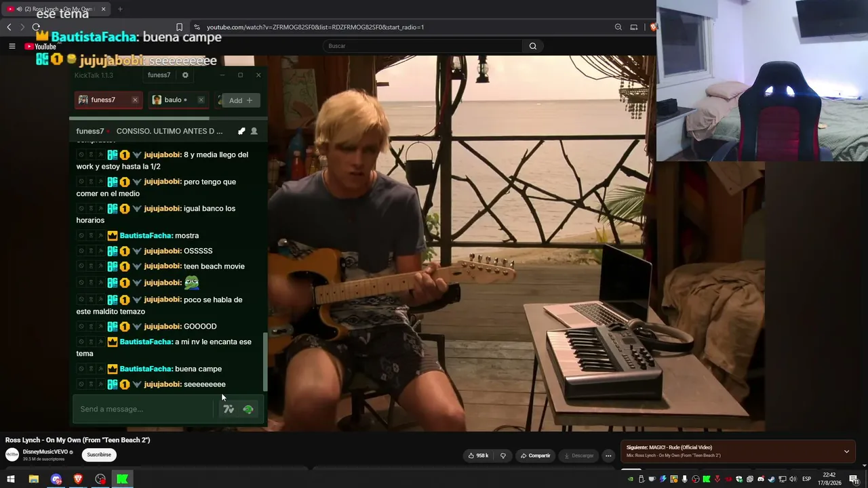Open the pinned message icon in chat header

coord(241,131)
